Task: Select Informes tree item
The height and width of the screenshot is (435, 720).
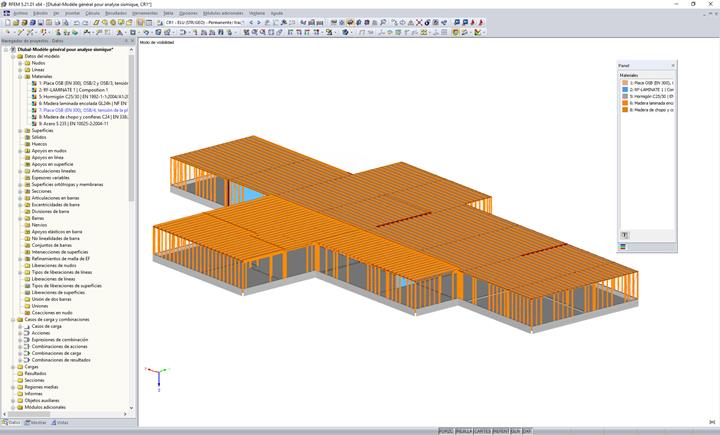Action: [x=34, y=394]
